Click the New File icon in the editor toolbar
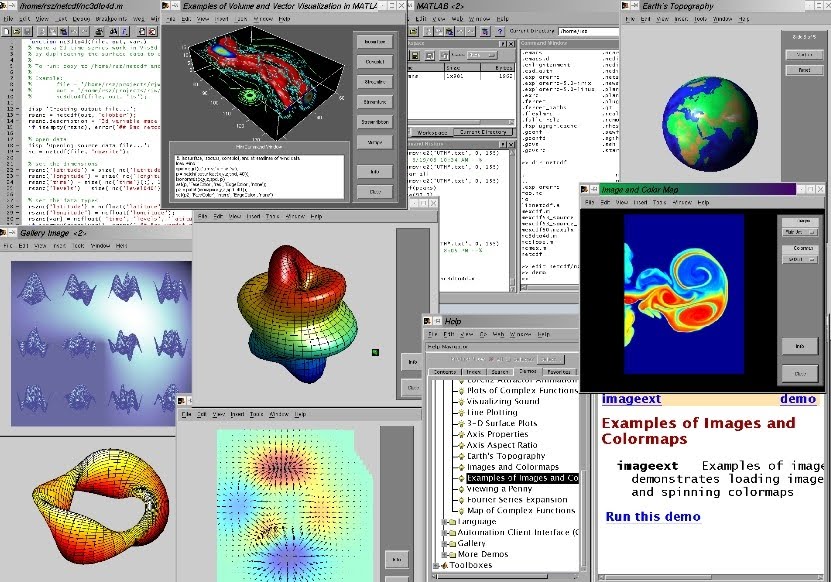831x582 pixels. [6, 33]
